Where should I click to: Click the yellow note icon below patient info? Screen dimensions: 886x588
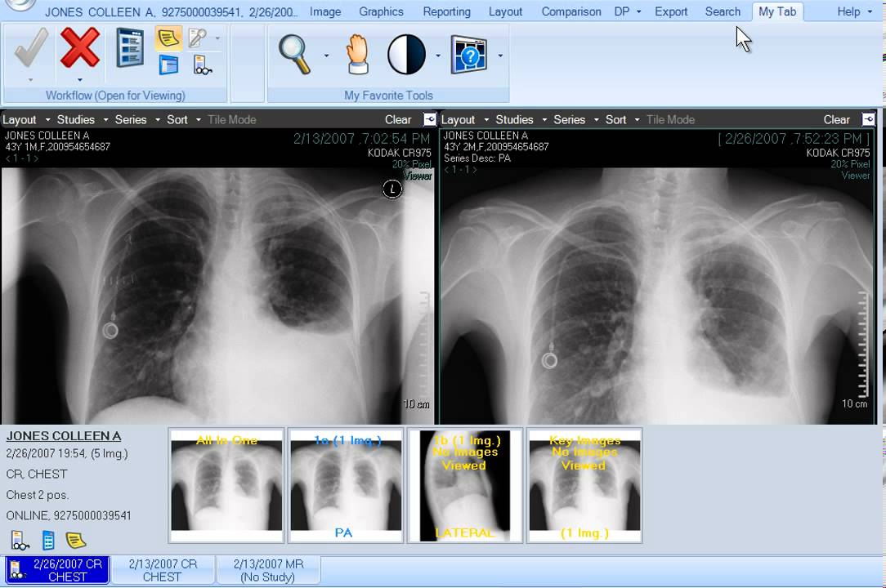click(x=76, y=541)
